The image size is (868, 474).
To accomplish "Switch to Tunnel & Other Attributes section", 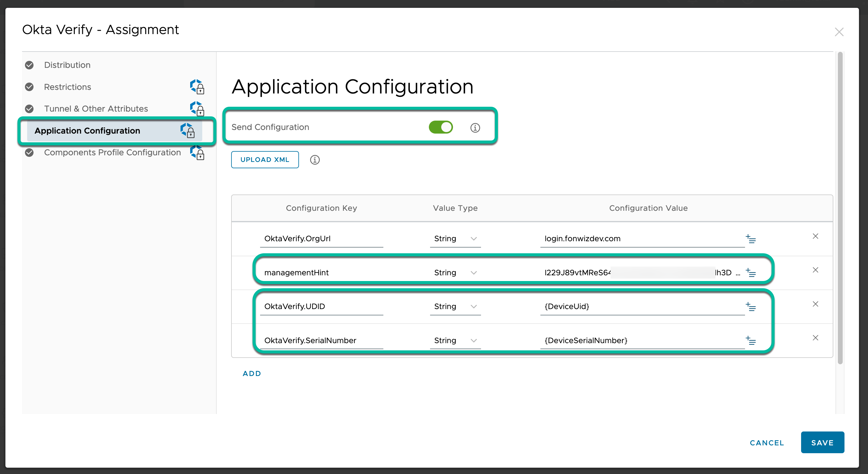I will (x=96, y=109).
